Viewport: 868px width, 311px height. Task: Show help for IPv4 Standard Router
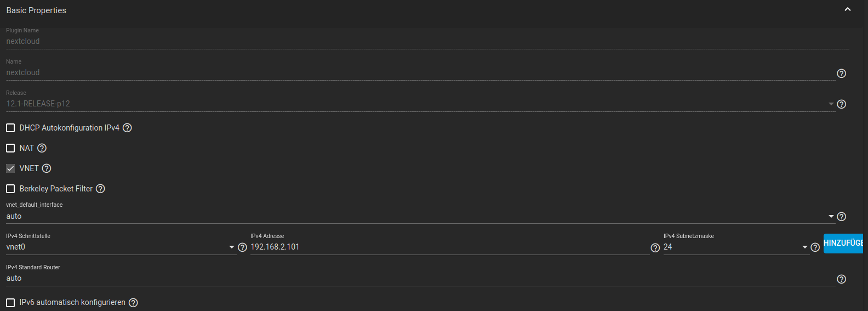pyautogui.click(x=841, y=279)
